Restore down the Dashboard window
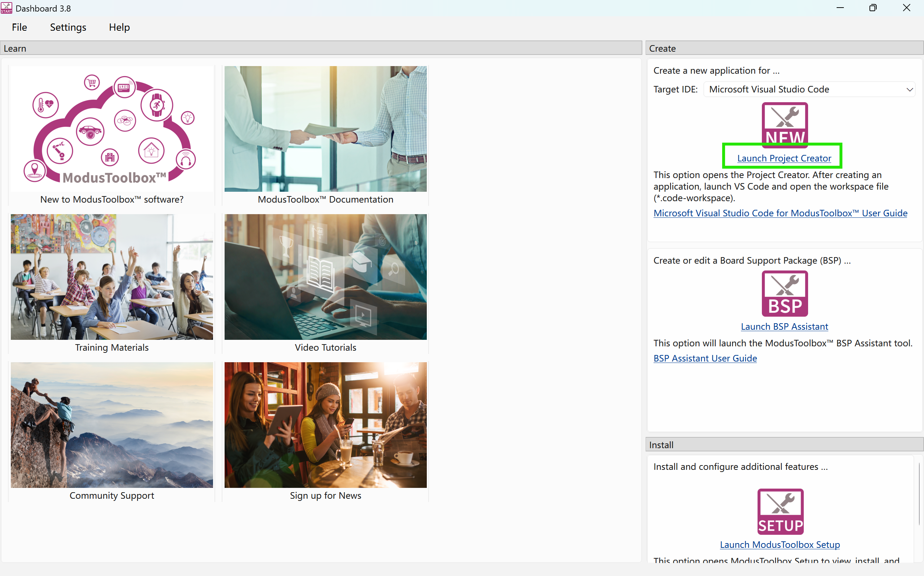This screenshot has height=576, width=924. (873, 8)
